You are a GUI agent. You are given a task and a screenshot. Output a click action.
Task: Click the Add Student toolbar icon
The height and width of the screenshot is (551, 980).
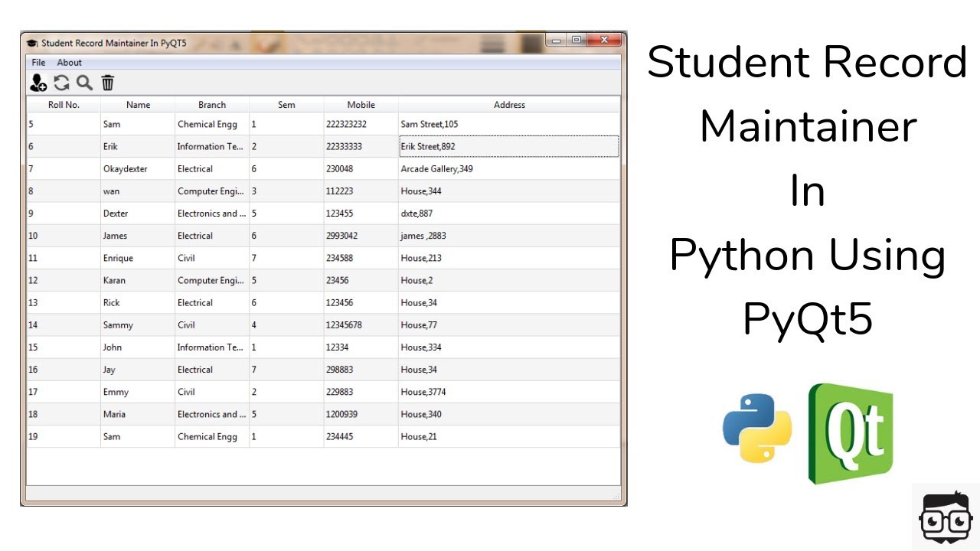38,83
